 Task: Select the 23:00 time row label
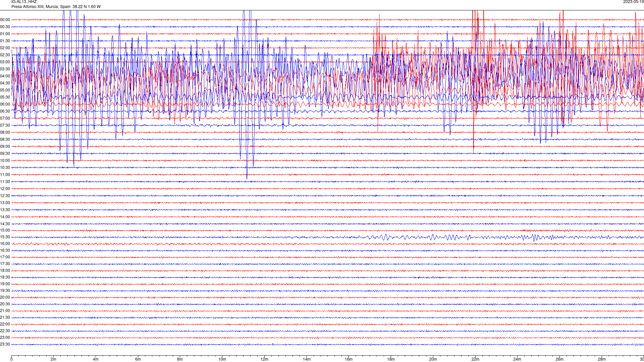click(x=5, y=338)
